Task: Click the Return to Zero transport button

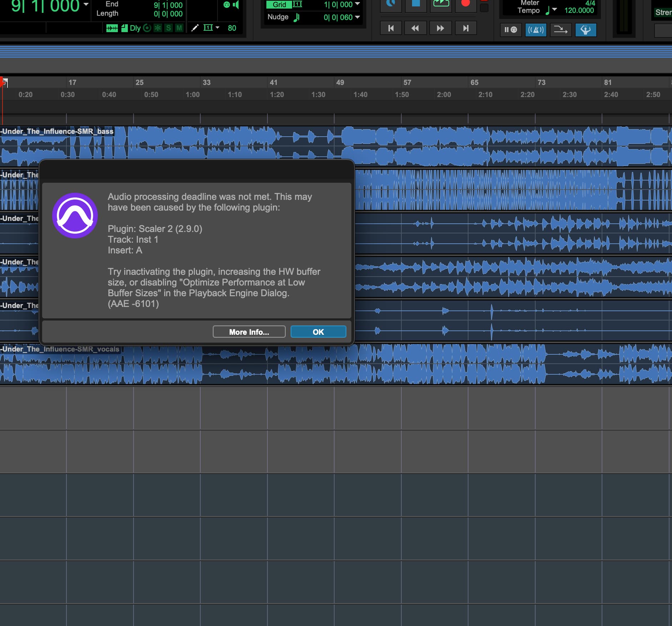Action: click(391, 28)
